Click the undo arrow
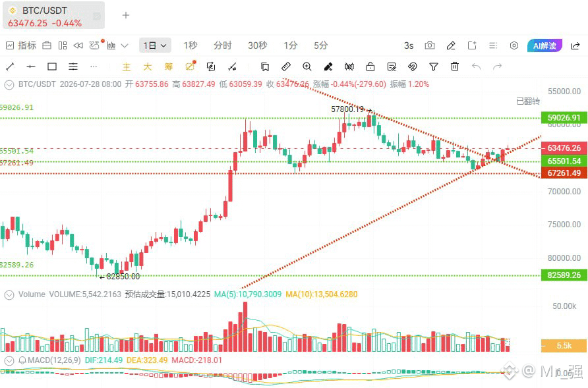 pyautogui.click(x=476, y=67)
